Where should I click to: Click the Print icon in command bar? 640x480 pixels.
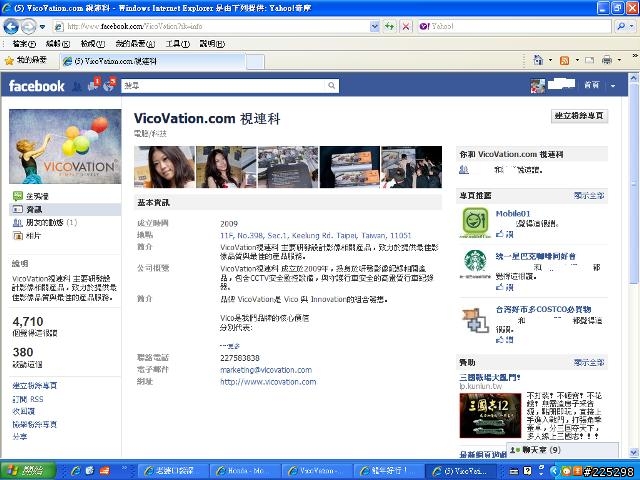pyautogui.click(x=607, y=60)
